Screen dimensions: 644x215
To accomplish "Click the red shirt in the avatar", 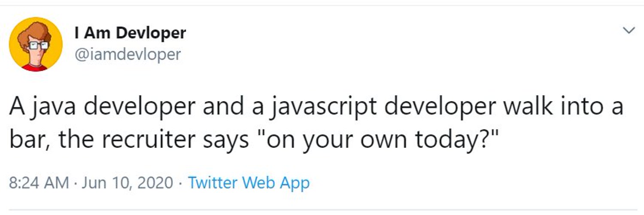I will tap(34, 68).
